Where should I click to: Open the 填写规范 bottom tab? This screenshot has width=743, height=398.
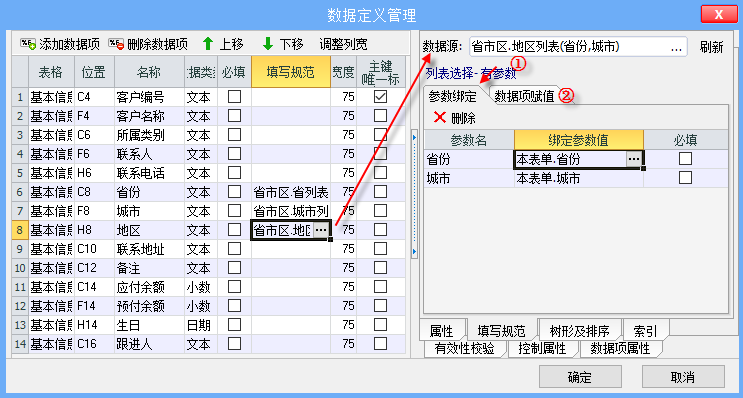coord(501,331)
